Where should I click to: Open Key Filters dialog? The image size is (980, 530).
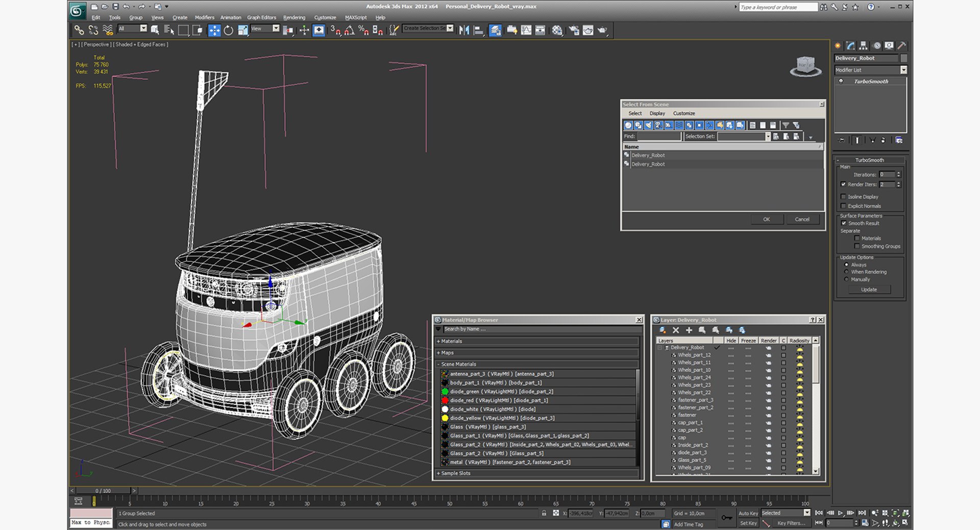coord(791,523)
